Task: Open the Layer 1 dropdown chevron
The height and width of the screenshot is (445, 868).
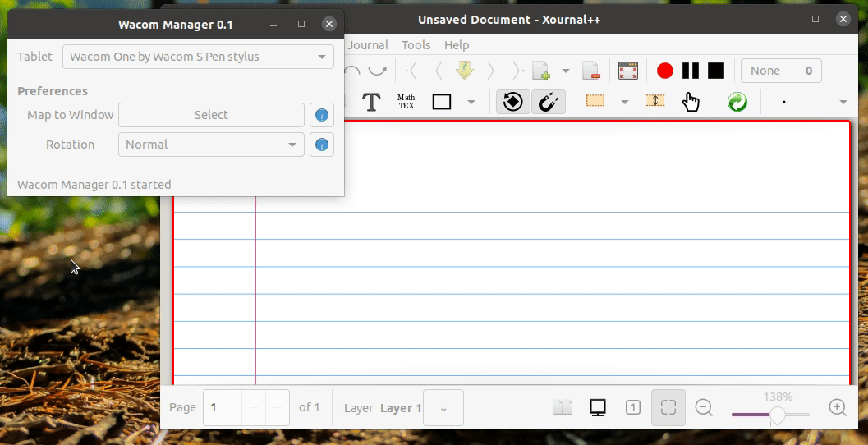Action: point(443,408)
